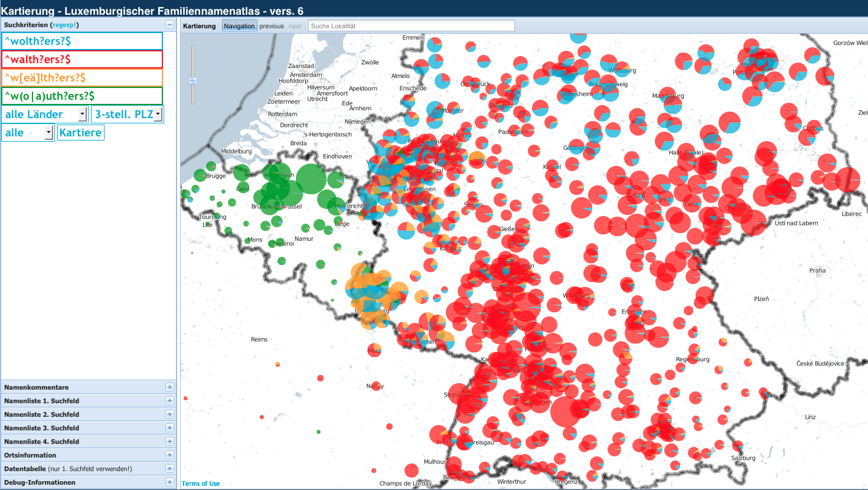Expand Namenliste 4. Suchfeld plus icon

click(x=169, y=442)
